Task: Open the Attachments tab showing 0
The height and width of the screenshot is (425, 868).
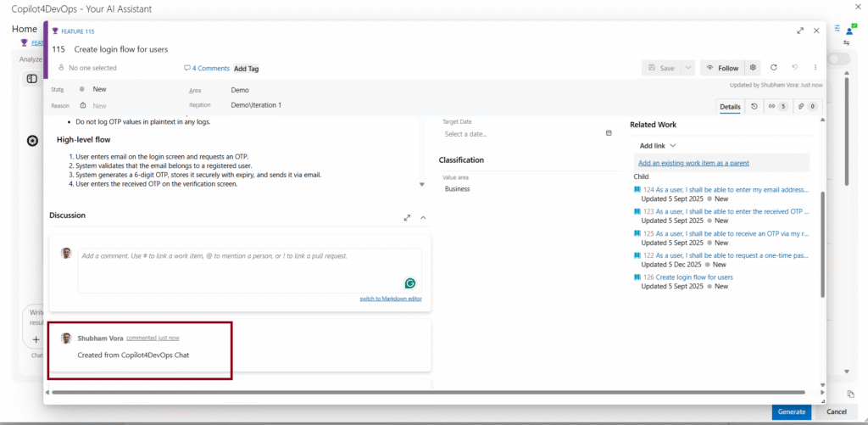Action: tap(807, 106)
